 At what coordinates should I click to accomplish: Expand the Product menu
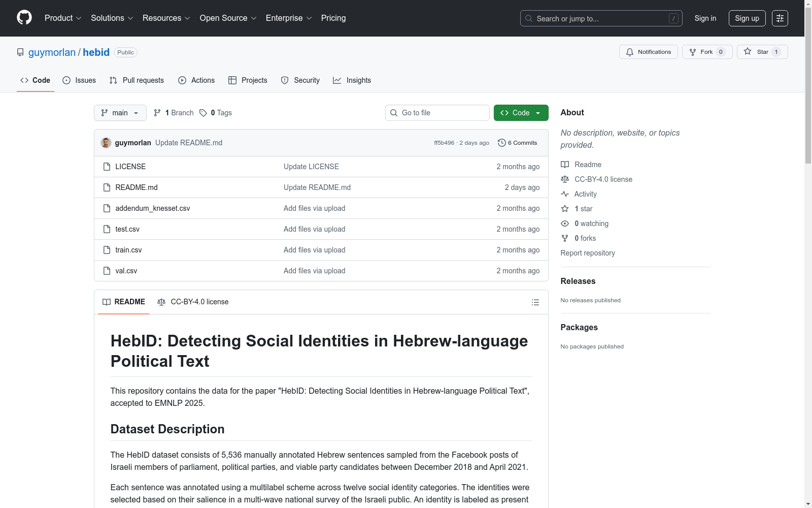63,18
